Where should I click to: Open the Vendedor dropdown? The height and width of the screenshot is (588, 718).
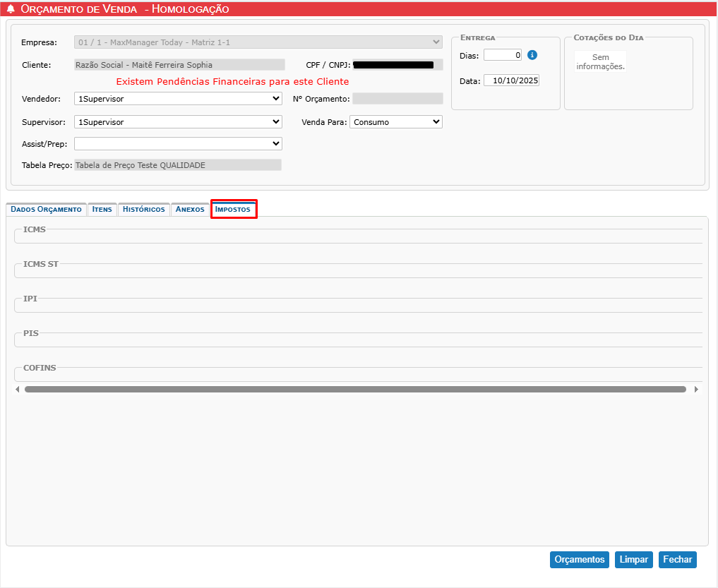tap(178, 99)
